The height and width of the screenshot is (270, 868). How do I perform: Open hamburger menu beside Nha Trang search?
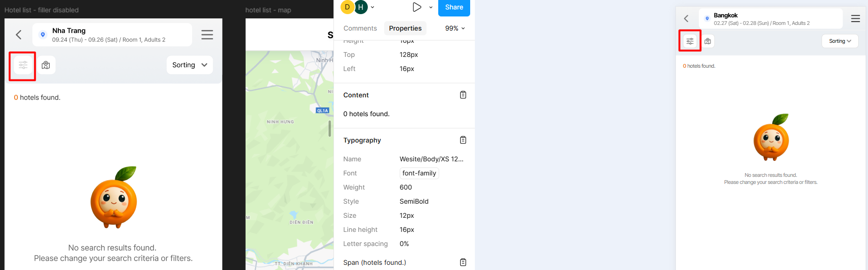click(207, 35)
